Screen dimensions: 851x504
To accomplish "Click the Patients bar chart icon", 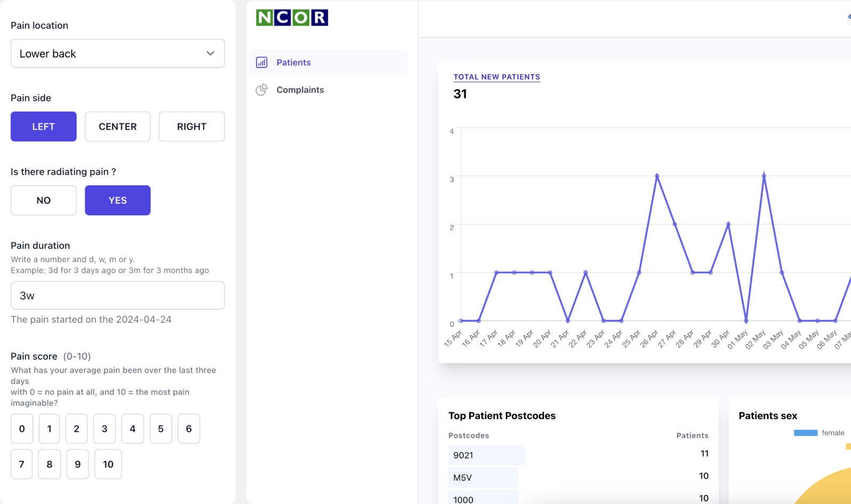I will pyautogui.click(x=262, y=62).
